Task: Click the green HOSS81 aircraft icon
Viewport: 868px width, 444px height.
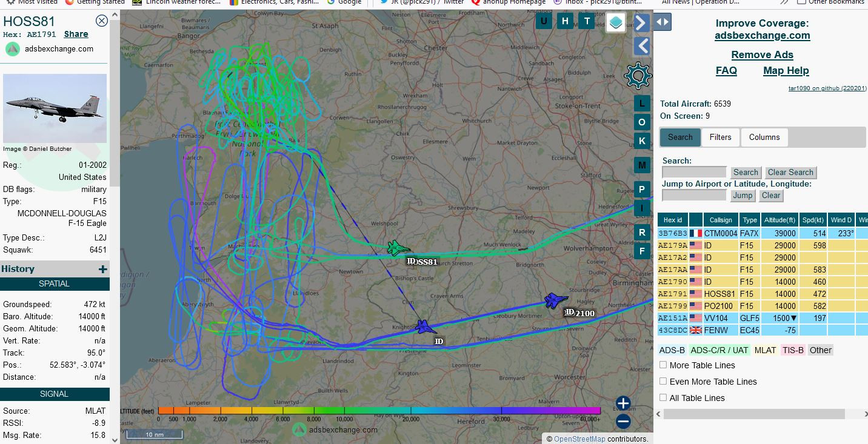Action: point(398,248)
